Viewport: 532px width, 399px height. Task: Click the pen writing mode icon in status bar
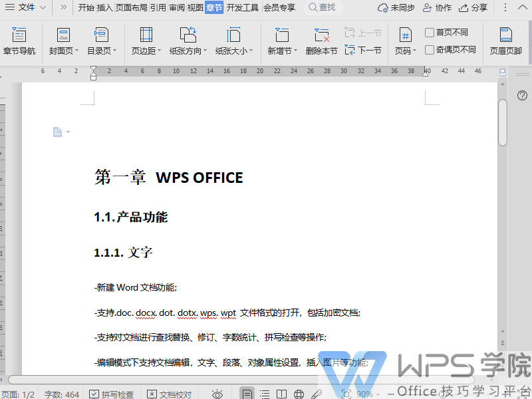click(317, 394)
